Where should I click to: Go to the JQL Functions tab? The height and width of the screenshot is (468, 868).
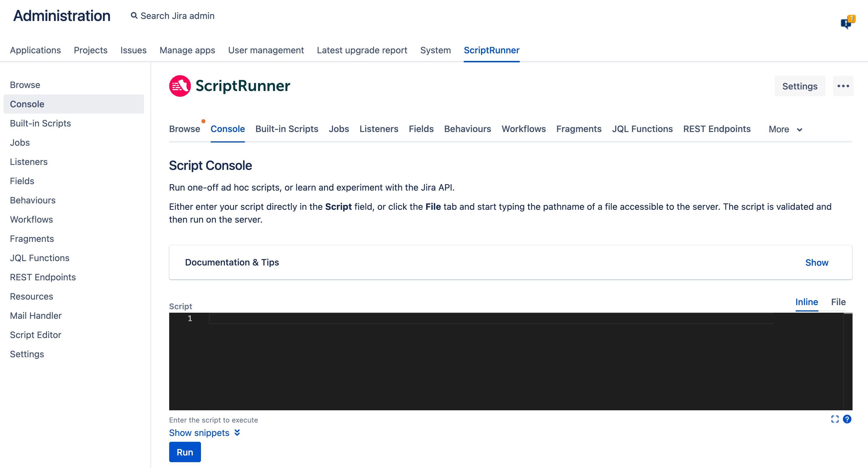[x=642, y=129]
